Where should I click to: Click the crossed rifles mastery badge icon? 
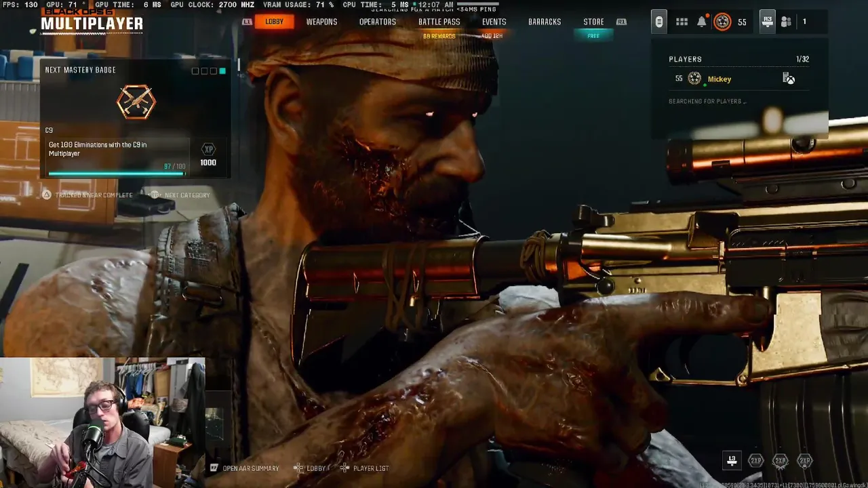(136, 102)
